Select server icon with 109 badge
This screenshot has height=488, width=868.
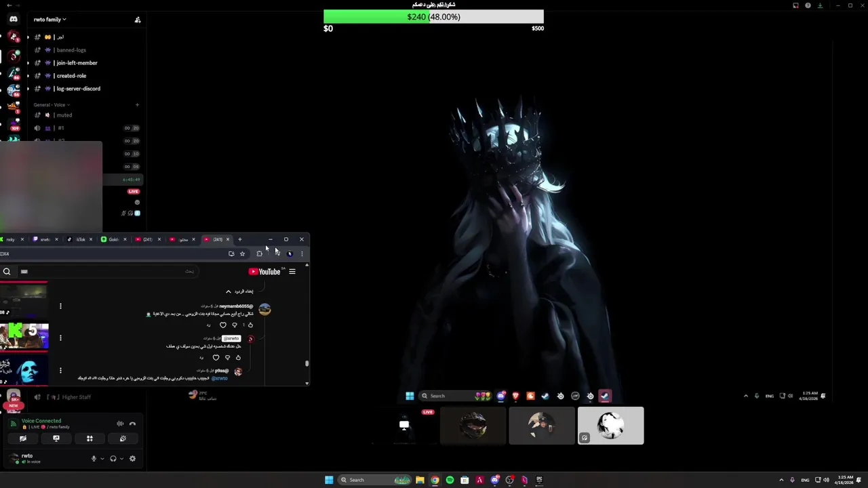14,124
